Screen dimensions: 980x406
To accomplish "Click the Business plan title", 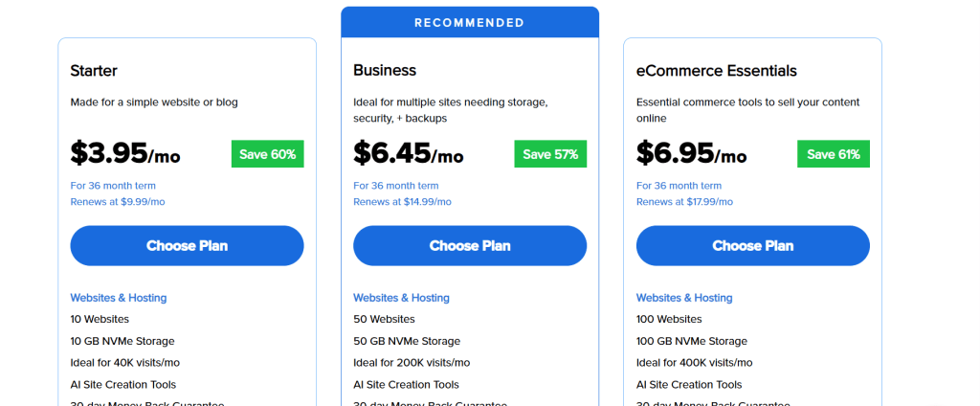I will pyautogui.click(x=383, y=71).
